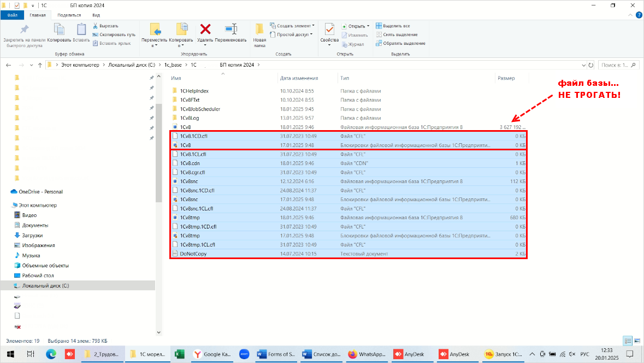This screenshot has height=363, width=644.
Task: Click the Properties (Свойства) checkmark icon
Action: click(329, 29)
